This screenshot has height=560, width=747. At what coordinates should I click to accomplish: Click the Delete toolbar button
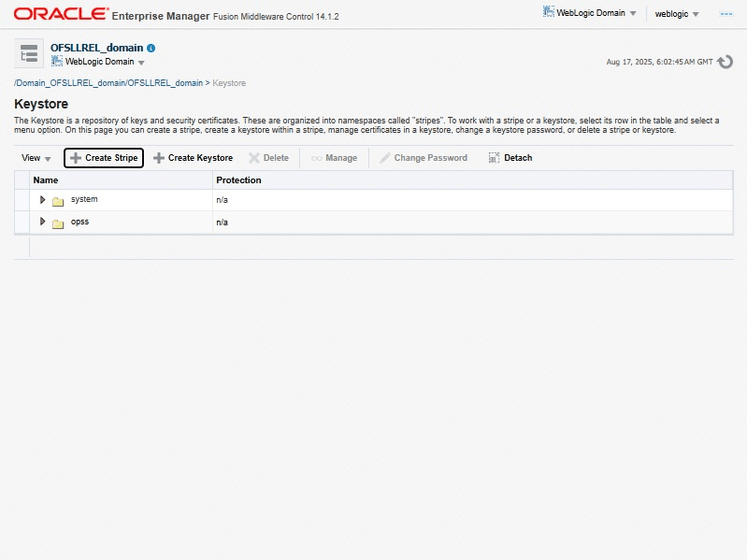268,158
